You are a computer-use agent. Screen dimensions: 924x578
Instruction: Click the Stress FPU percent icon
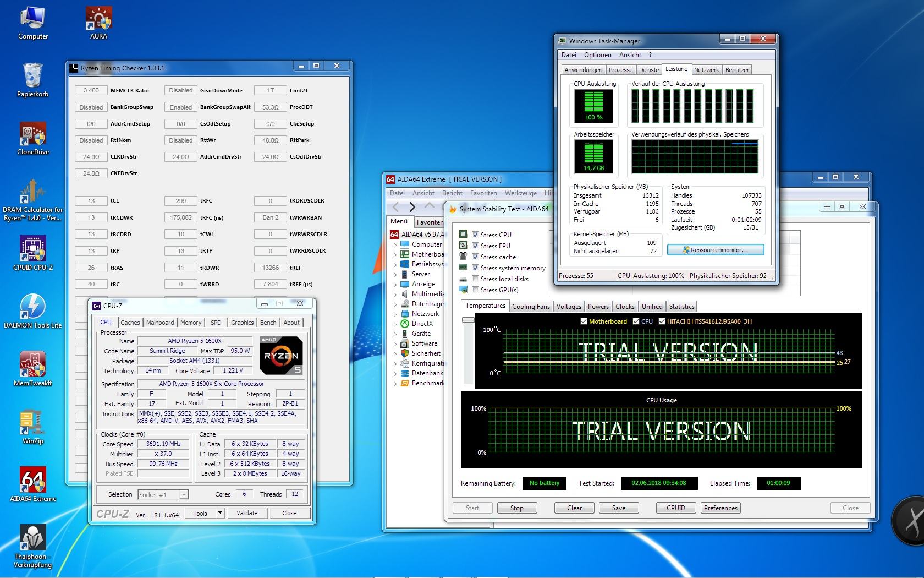click(463, 245)
